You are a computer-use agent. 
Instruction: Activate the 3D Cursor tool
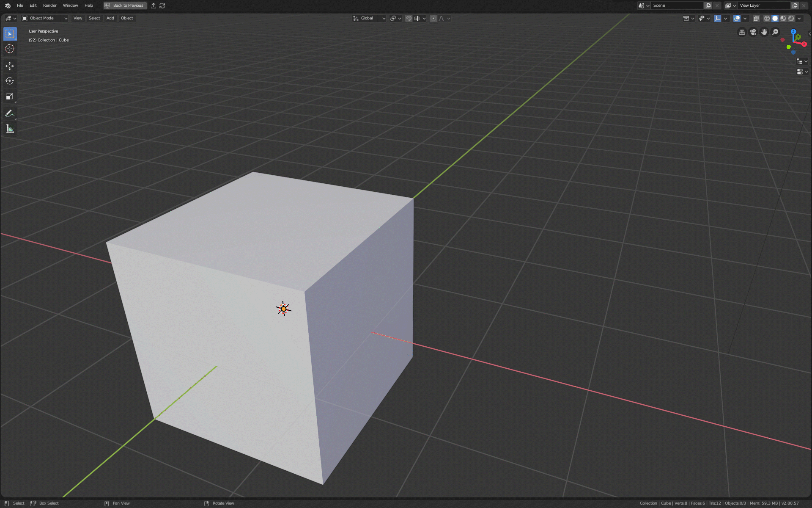point(10,49)
